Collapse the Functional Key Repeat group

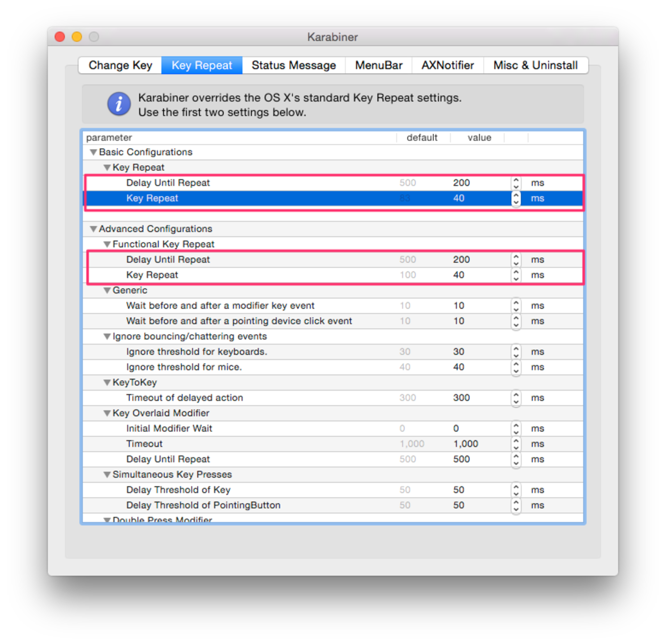107,244
